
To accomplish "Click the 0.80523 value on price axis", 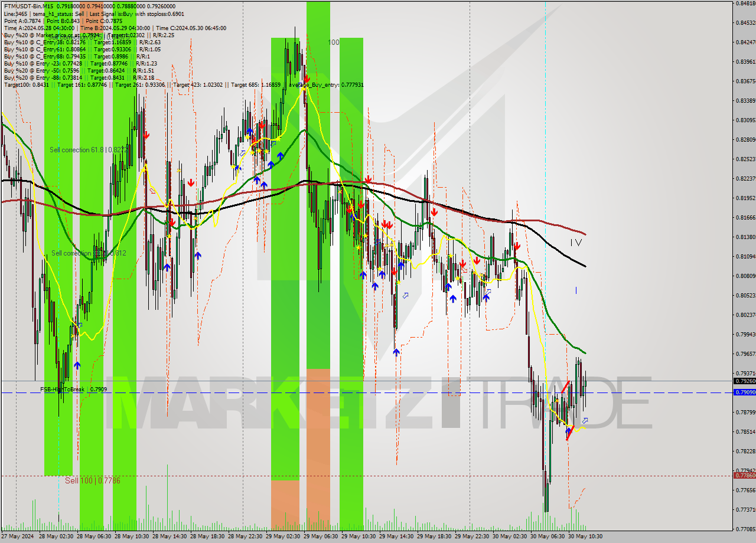I will pos(745,295).
